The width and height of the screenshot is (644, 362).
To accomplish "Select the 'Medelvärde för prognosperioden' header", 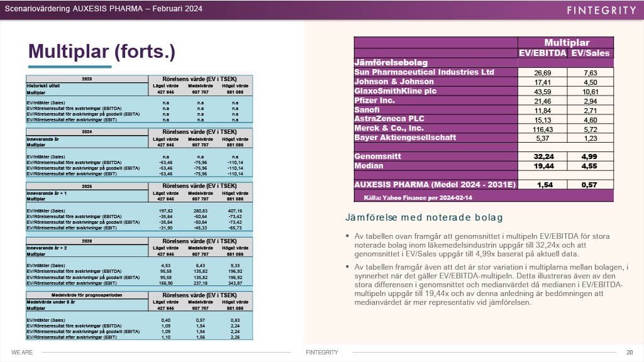I will pyautogui.click(x=87, y=295).
